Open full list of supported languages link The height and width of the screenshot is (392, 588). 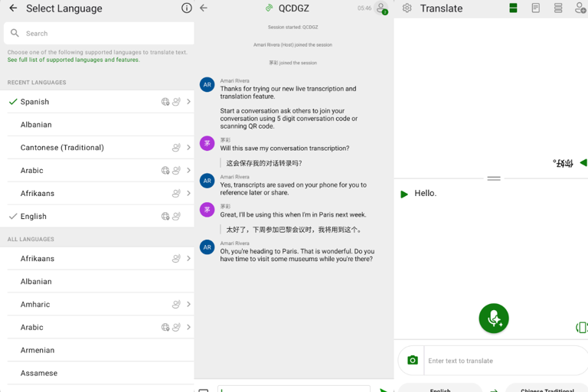coord(73,60)
